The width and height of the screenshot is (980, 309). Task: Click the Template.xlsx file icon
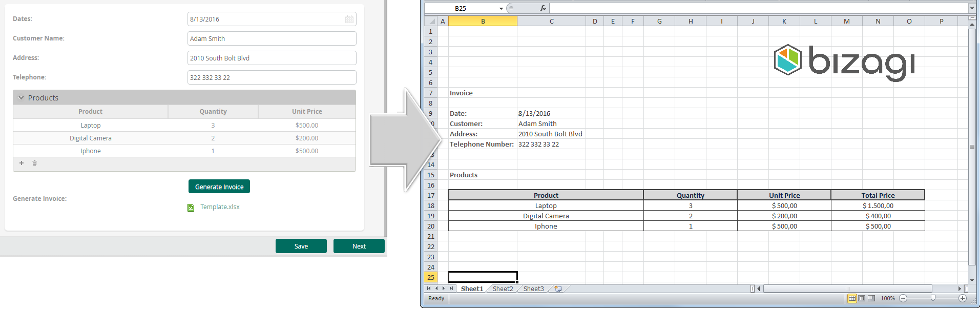point(191,208)
